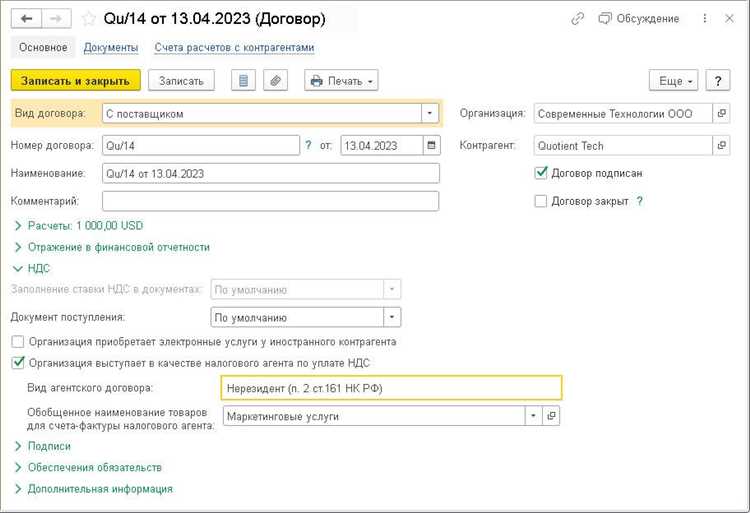Collapse the НДС section

coord(32,268)
